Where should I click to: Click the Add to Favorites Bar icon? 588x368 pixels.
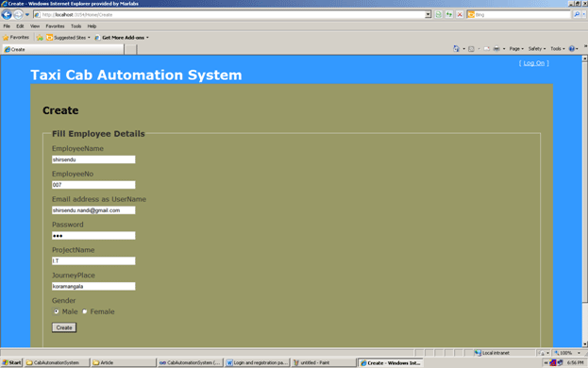point(40,38)
